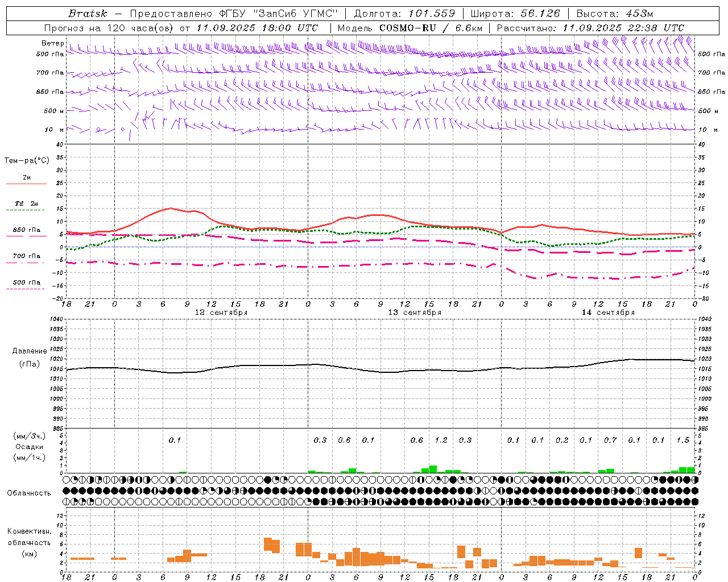Click the precipitation value "1.5"
Viewport: 728px width, 582px height.
pos(683,440)
